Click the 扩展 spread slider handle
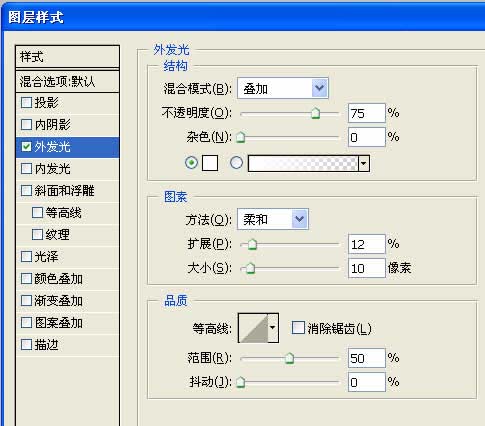Viewport: 485px width, 426px height. pos(252,244)
